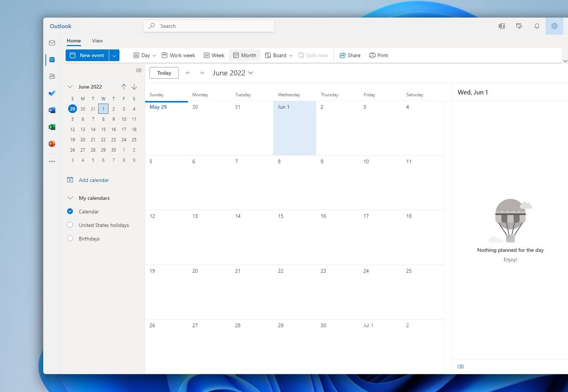Open the Settings gear
568x392 pixels.
554,26
